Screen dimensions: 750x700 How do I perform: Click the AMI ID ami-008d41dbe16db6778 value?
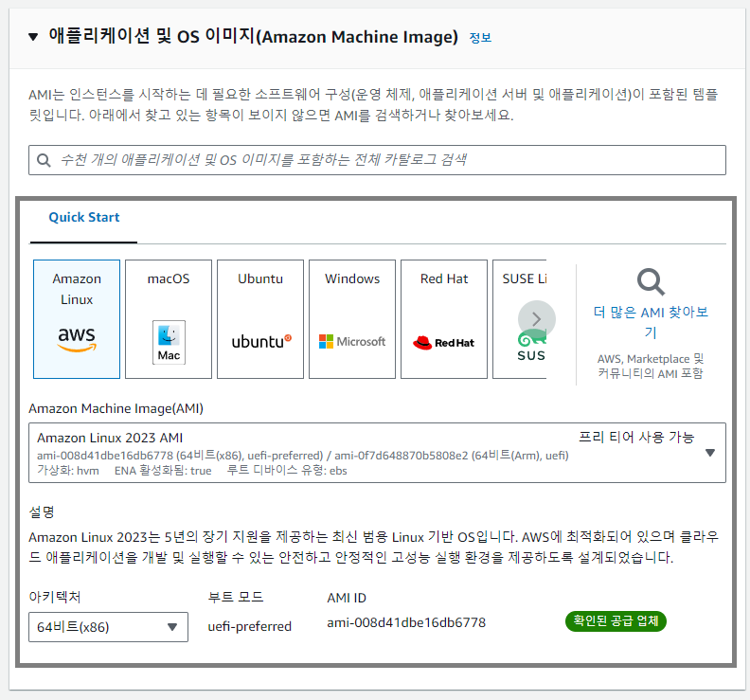406,622
